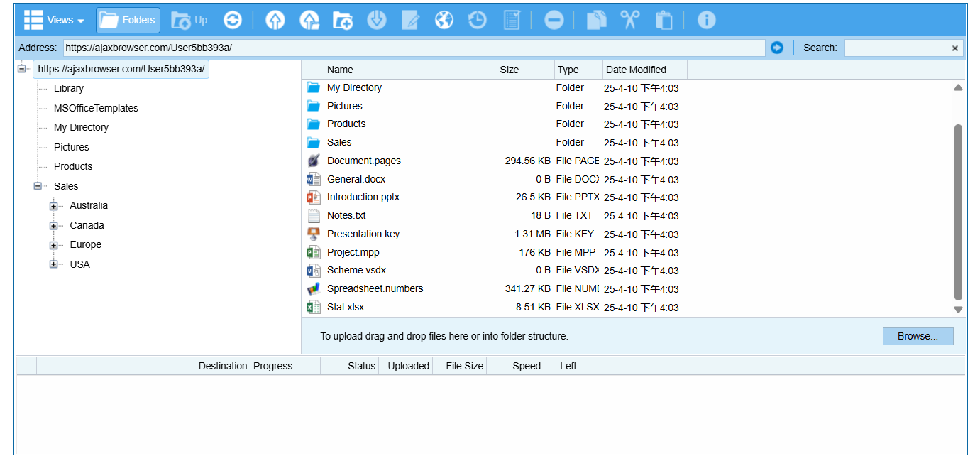Select MSOfficeTemplates in the folder tree
980x461 pixels.
point(96,108)
